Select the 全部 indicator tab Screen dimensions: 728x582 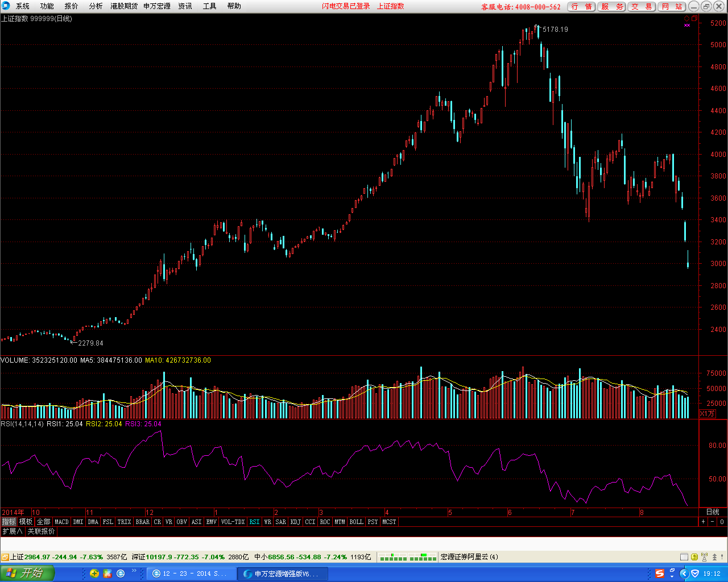43,522
